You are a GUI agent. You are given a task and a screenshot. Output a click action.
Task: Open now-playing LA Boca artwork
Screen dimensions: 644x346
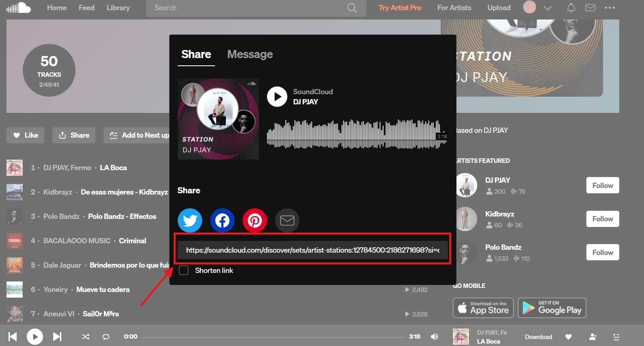point(461,337)
